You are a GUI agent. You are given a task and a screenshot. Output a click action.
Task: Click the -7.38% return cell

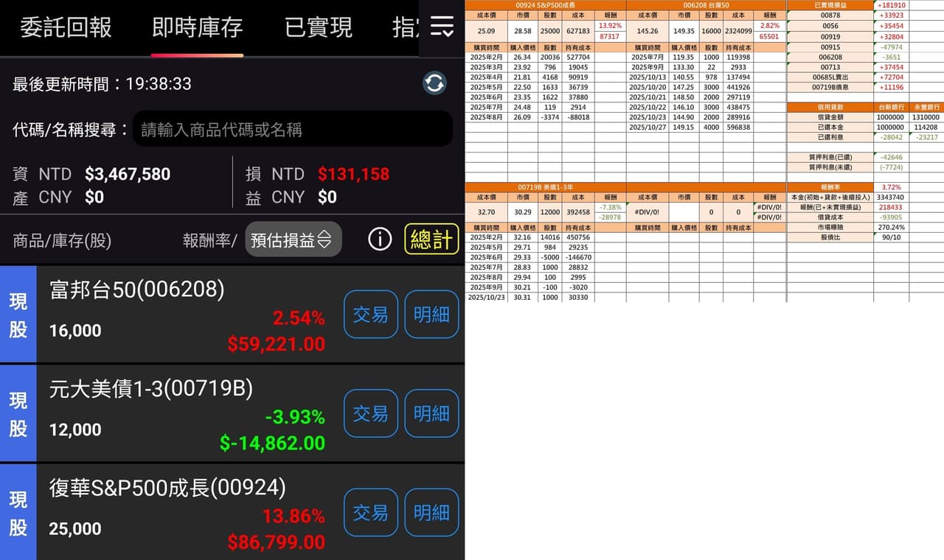[611, 207]
